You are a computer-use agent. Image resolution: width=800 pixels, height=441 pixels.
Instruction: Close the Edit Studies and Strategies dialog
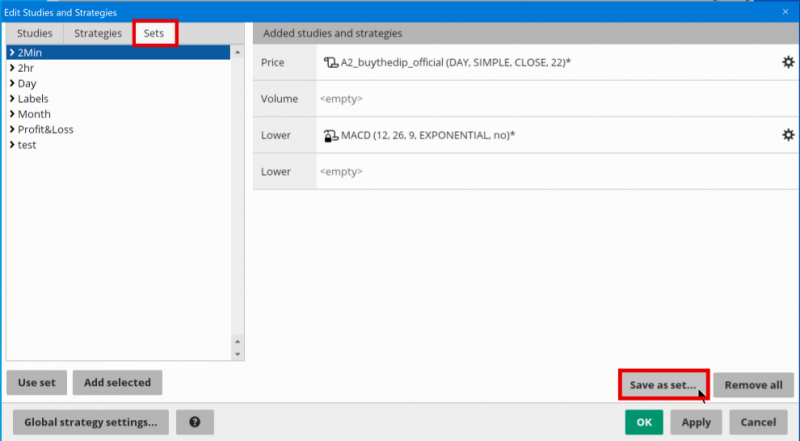pyautogui.click(x=786, y=12)
